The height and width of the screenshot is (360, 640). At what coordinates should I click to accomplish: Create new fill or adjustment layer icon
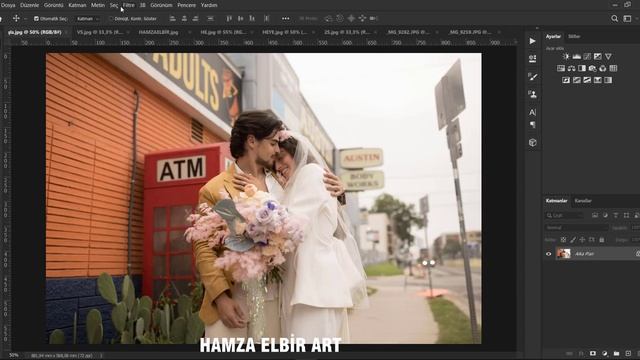[604, 353]
